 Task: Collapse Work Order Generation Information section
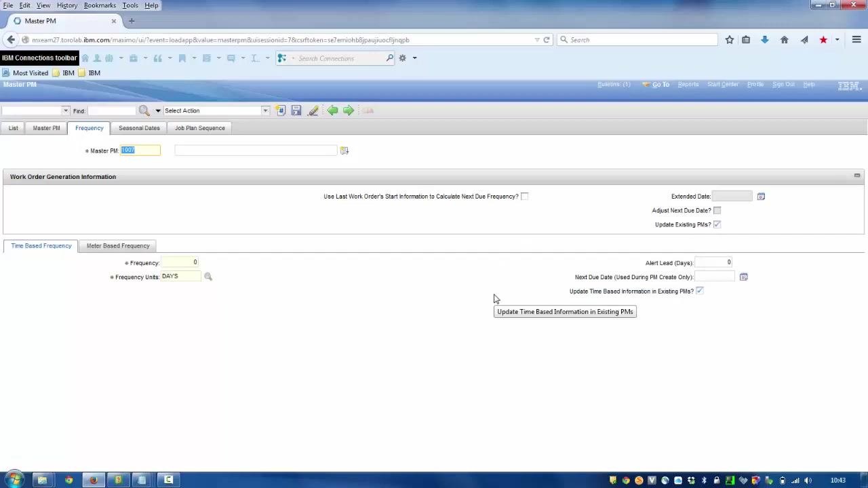[857, 176]
